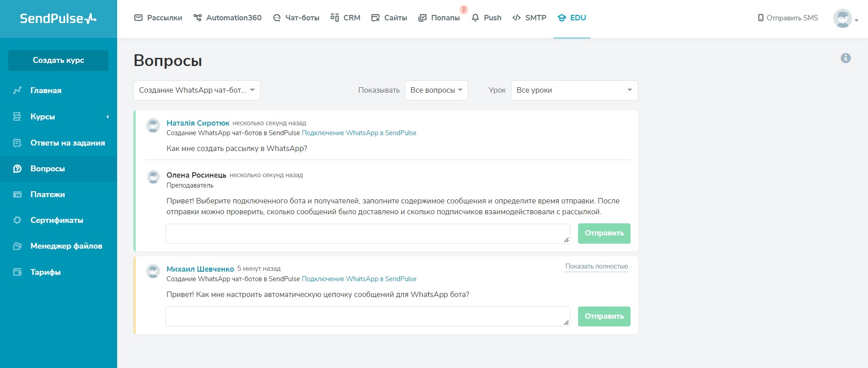Click Олена Росинець's avatar

tap(153, 177)
